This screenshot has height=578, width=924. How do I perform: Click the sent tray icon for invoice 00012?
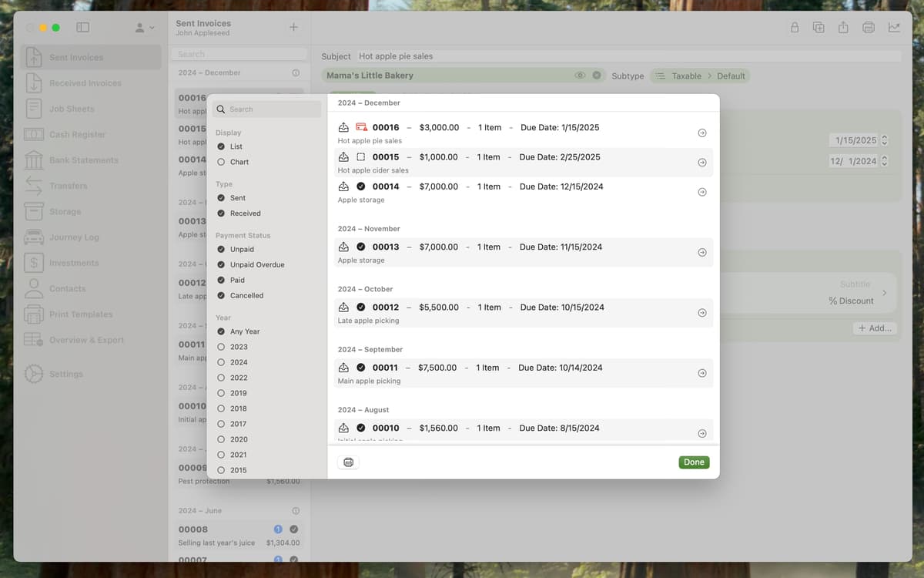(x=343, y=307)
